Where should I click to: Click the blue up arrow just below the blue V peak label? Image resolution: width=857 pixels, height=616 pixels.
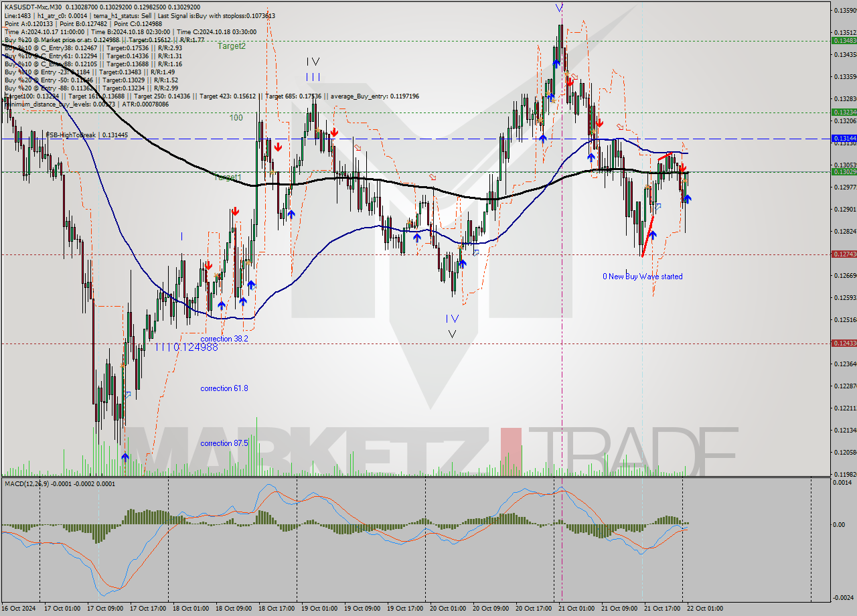pos(556,62)
